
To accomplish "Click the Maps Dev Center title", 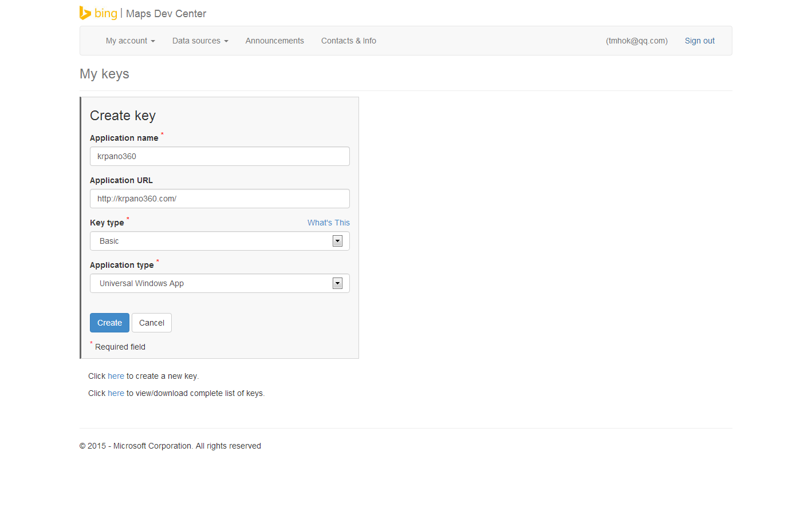I will point(166,14).
